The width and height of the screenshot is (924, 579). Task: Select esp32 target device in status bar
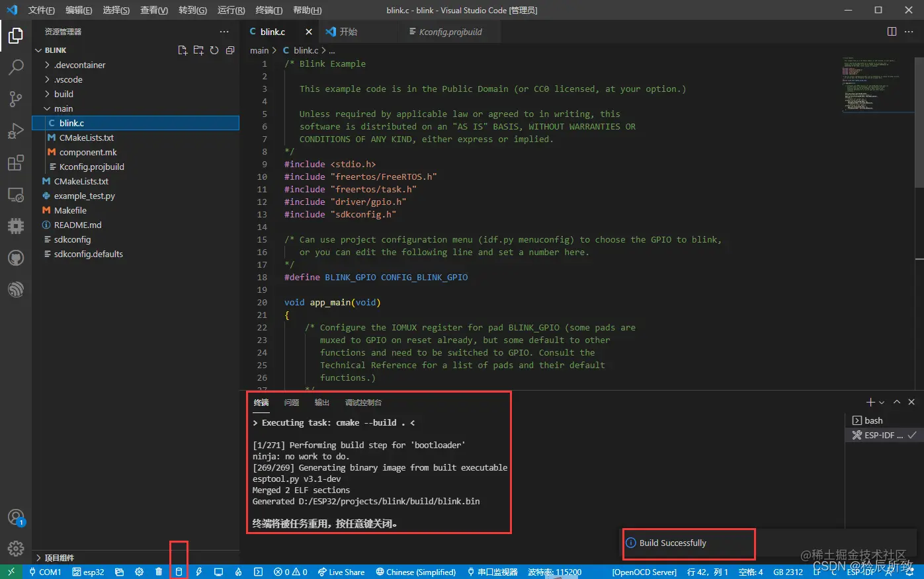88,572
